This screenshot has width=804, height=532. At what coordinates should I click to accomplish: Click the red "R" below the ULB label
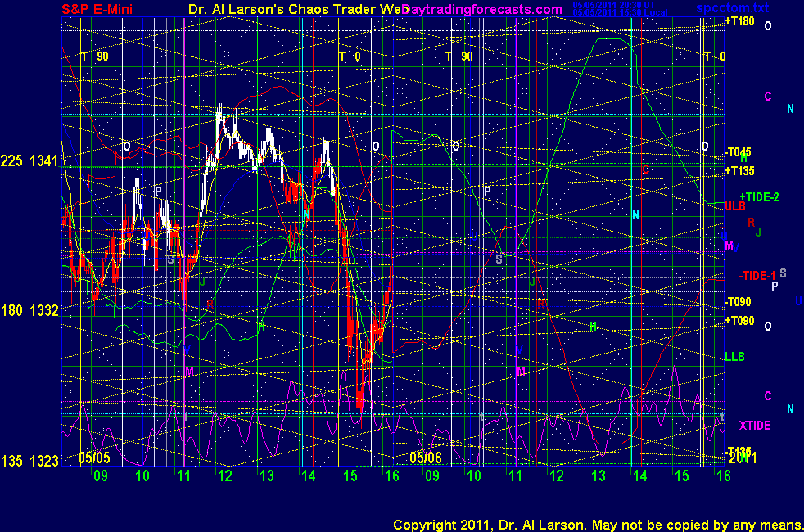[751, 223]
